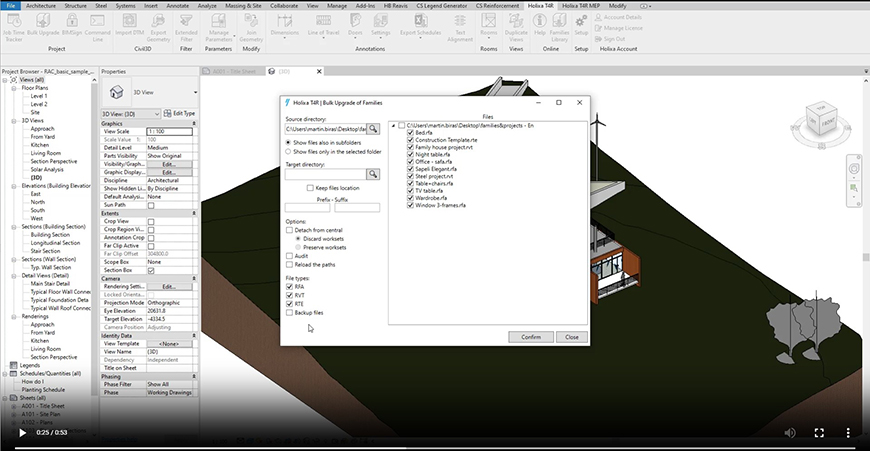Open the Holixa T4R MEP ribbon tab
Screen dimensions: 870x451
pyautogui.click(x=581, y=6)
